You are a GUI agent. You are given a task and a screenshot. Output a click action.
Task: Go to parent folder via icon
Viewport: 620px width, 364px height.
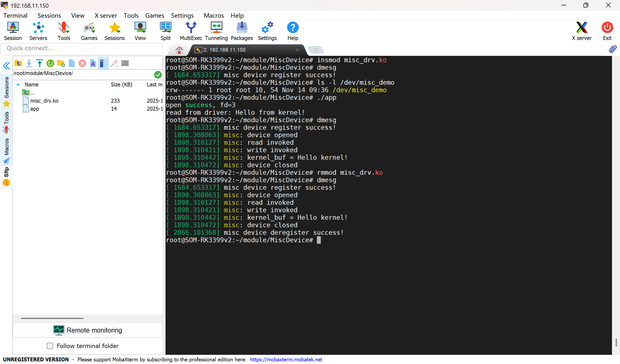pyautogui.click(x=18, y=63)
